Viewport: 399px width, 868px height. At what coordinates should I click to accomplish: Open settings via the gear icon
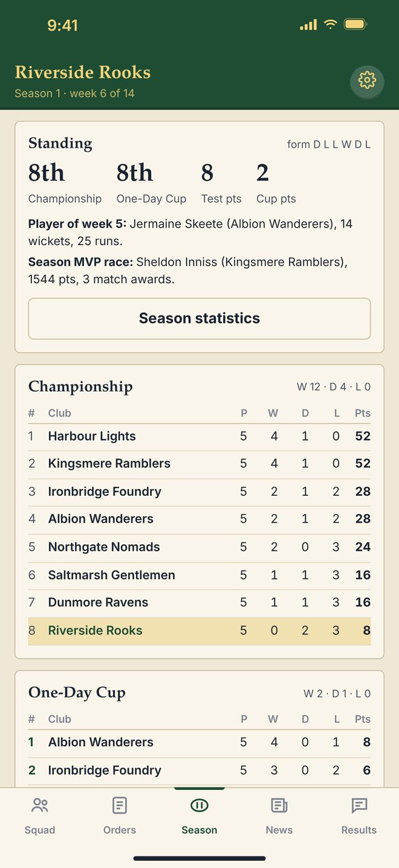(367, 81)
